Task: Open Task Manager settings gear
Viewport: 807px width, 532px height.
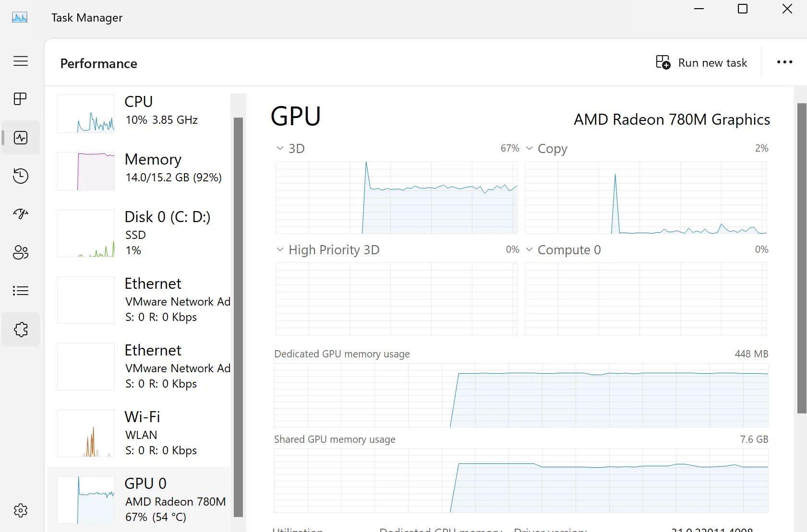Action: (x=21, y=510)
